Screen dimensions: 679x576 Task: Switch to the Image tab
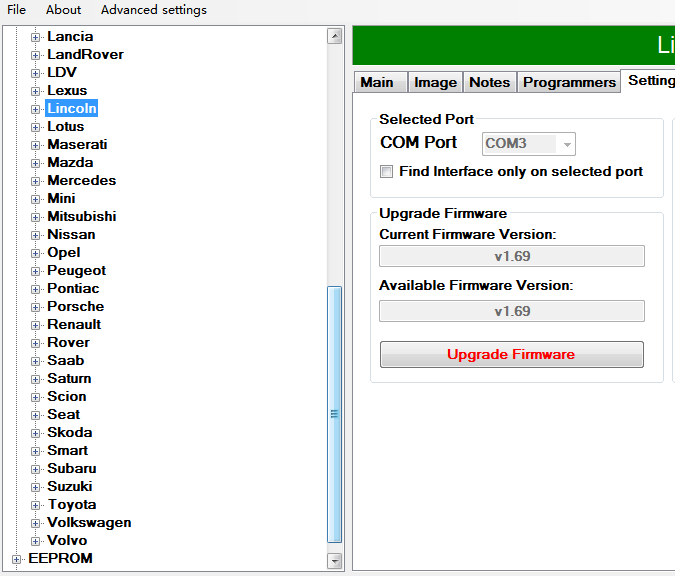point(436,82)
